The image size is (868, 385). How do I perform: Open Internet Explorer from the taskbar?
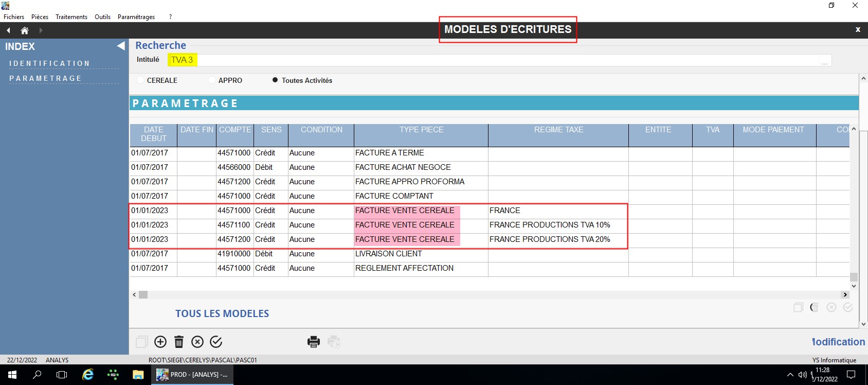pos(88,375)
